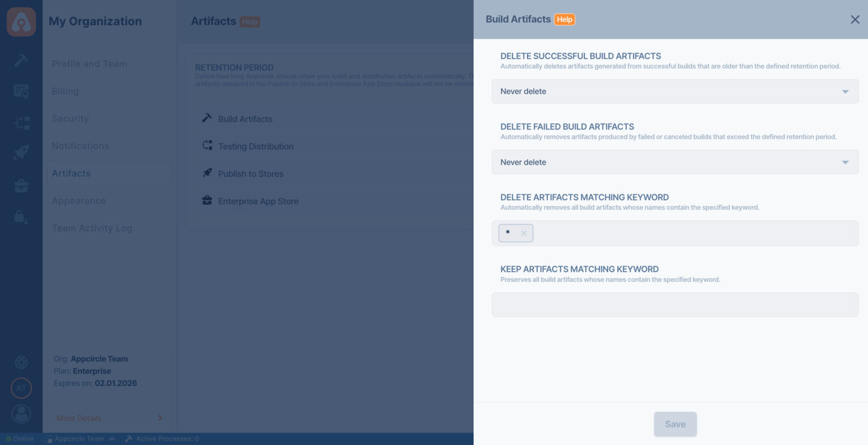Screen dimensions: 868x445
Task: Select the Build hammer icon in the sidebar
Action: pyautogui.click(x=21, y=60)
